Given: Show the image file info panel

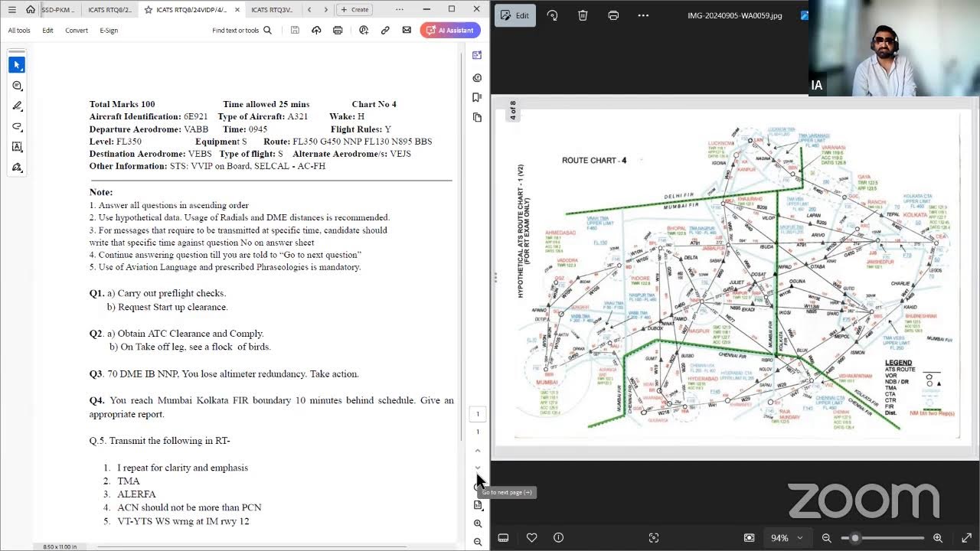Looking at the screenshot, I should click(x=558, y=538).
